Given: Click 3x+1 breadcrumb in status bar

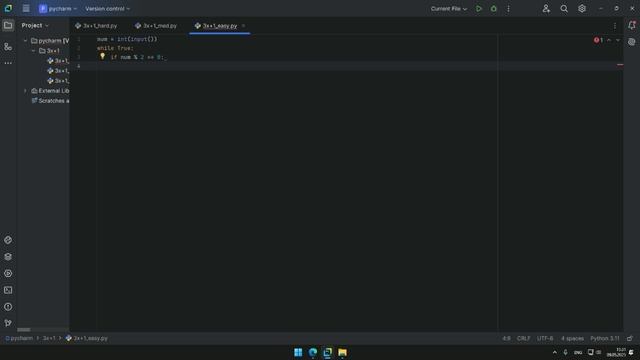Looking at the screenshot, I should click(49, 338).
